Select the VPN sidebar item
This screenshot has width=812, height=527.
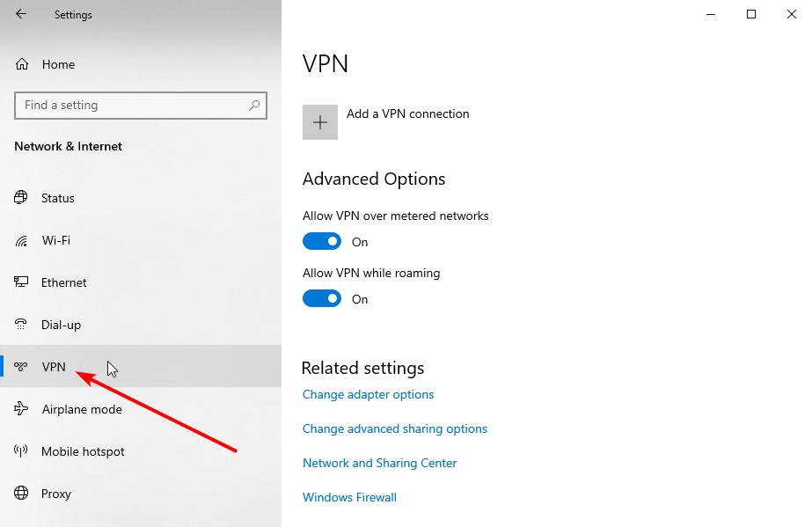(x=54, y=367)
